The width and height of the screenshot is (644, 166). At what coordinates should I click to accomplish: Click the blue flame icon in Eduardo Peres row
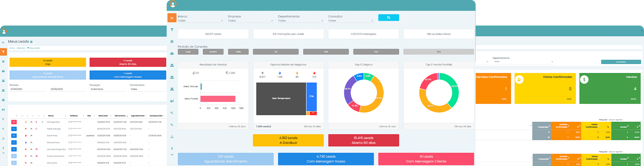click(26, 142)
